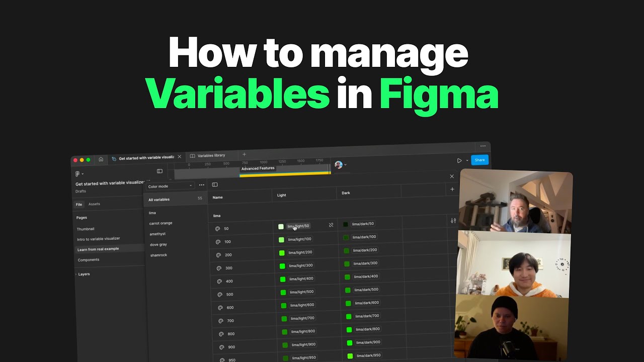Click the lima/light/700 alias chip

pos(303,318)
